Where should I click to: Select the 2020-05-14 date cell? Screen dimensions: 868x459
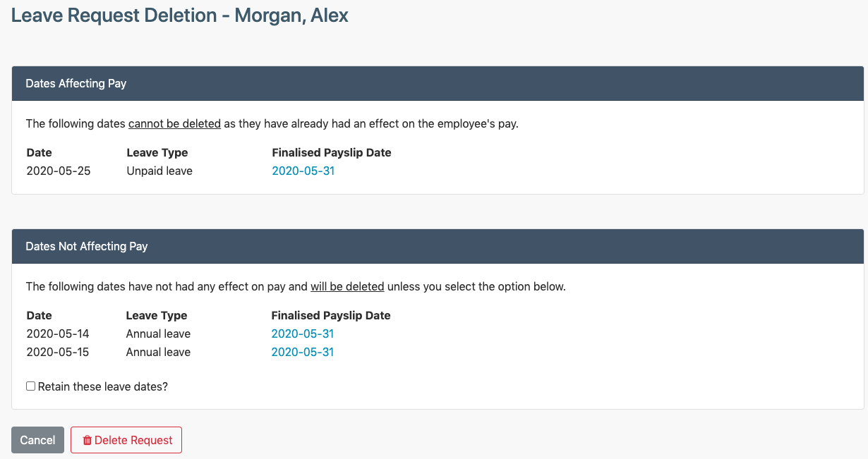click(58, 333)
